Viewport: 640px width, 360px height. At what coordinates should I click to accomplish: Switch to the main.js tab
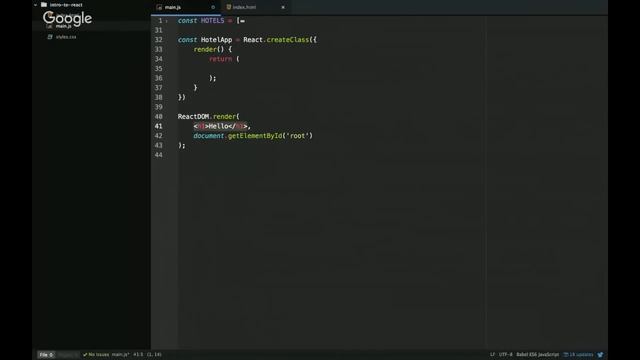pos(186,7)
